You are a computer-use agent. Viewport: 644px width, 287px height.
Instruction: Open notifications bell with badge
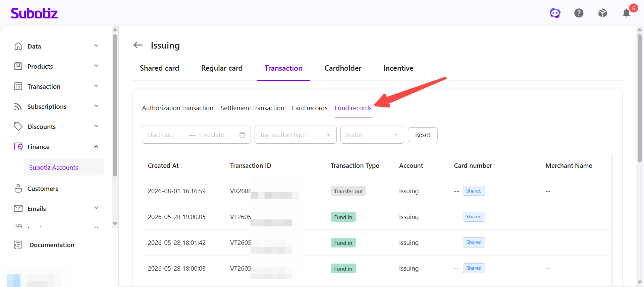(627, 13)
